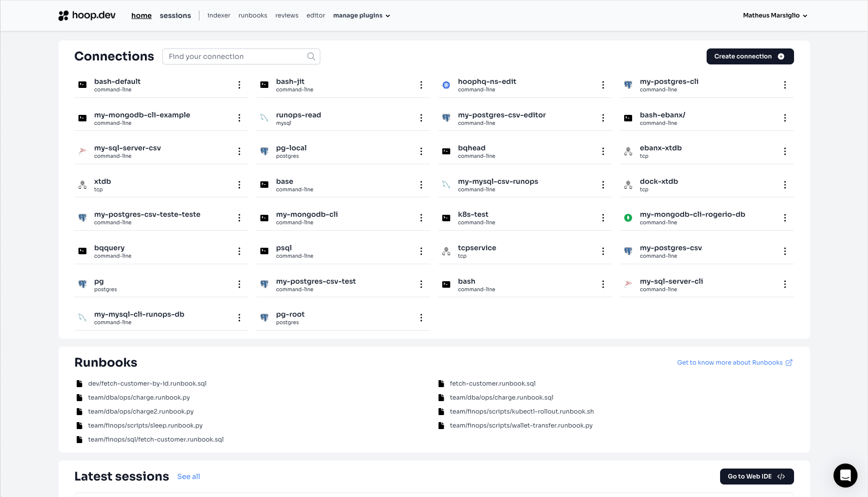Click the MySQL dolphin icon for runops-read
The height and width of the screenshot is (497, 868).
[x=264, y=118]
